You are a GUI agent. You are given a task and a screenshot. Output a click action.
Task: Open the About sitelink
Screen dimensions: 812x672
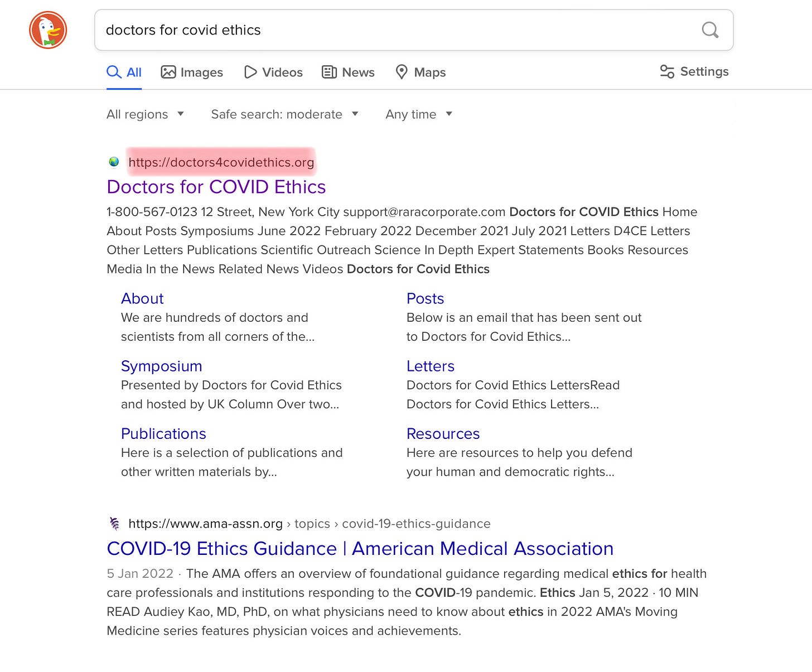[142, 298]
